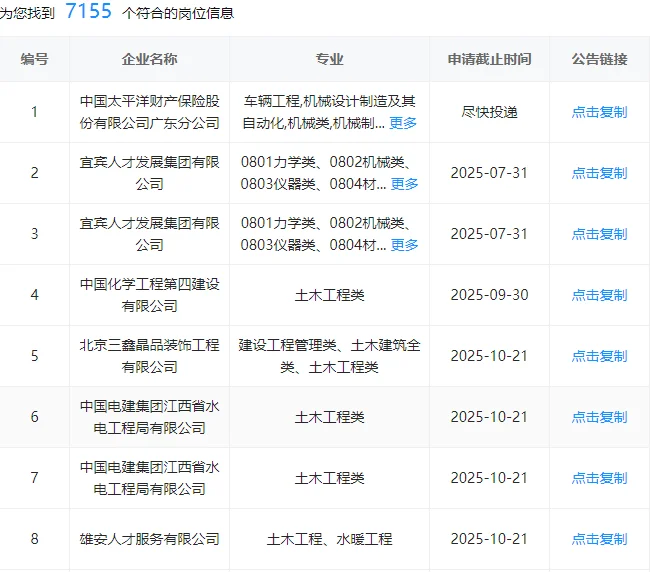Screen dimensions: 650x572
Task: Click the 7155 result count
Action: point(89,11)
